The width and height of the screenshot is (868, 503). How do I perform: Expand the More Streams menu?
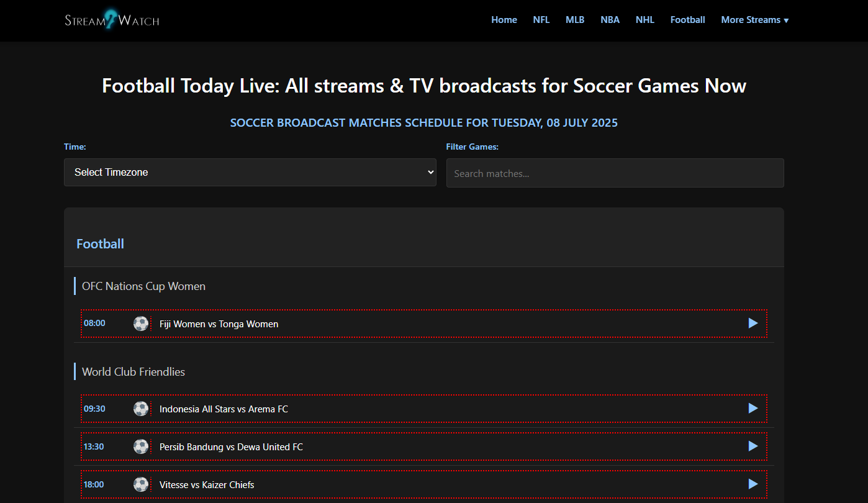click(x=755, y=20)
